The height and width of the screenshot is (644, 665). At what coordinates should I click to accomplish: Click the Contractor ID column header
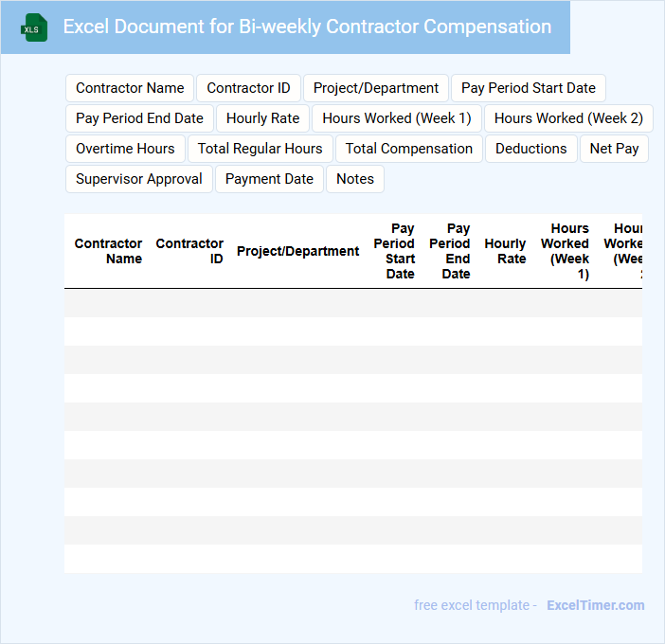189,251
